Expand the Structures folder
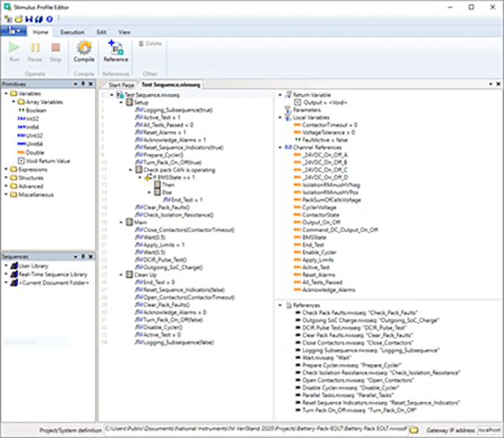Screen dimensions: 504x438 (x=6, y=177)
